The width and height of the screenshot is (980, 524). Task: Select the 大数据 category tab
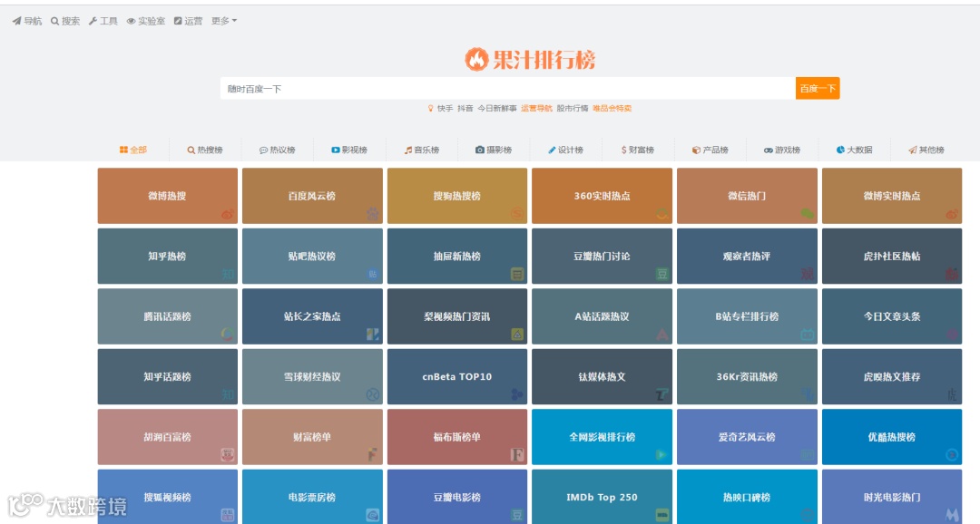pos(855,150)
